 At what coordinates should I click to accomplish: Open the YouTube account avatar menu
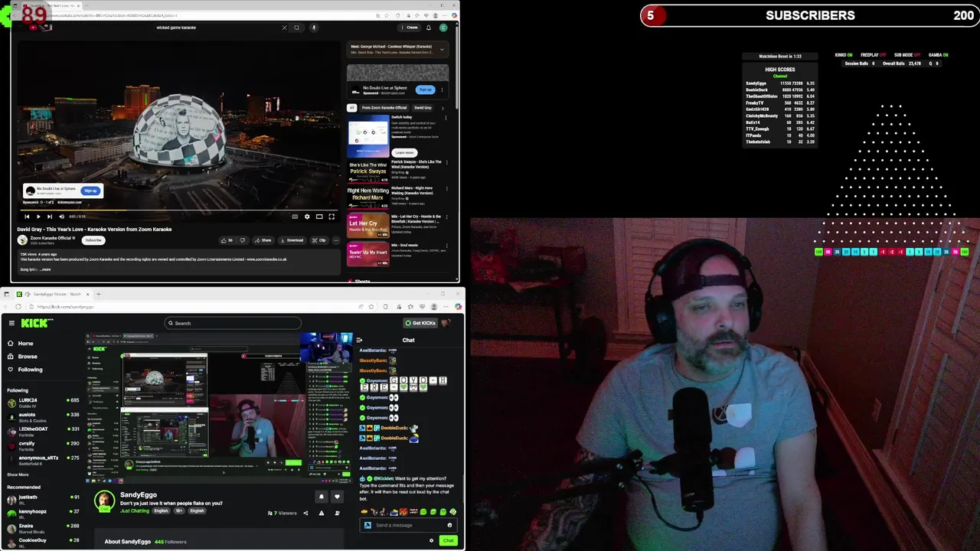443,28
